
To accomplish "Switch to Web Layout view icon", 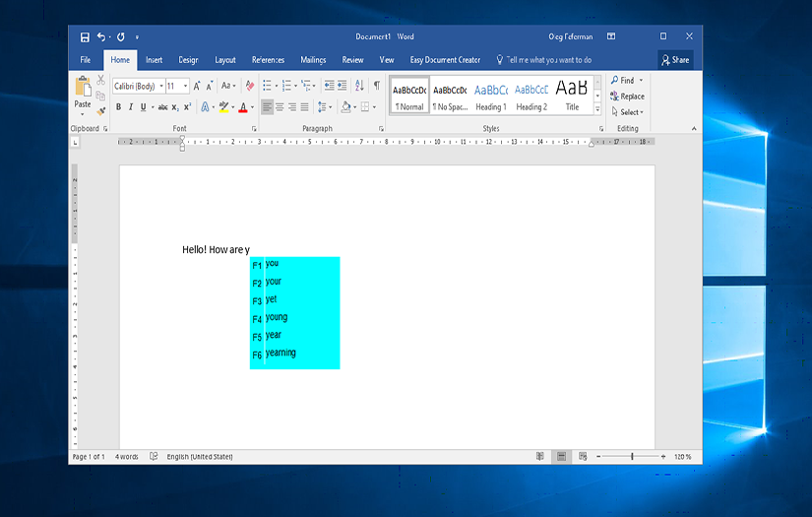I will 583,456.
